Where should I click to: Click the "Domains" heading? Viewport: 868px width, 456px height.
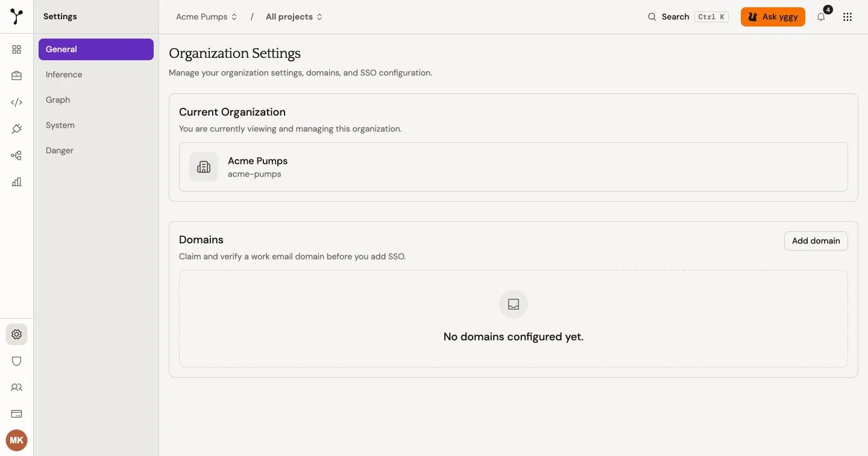201,240
